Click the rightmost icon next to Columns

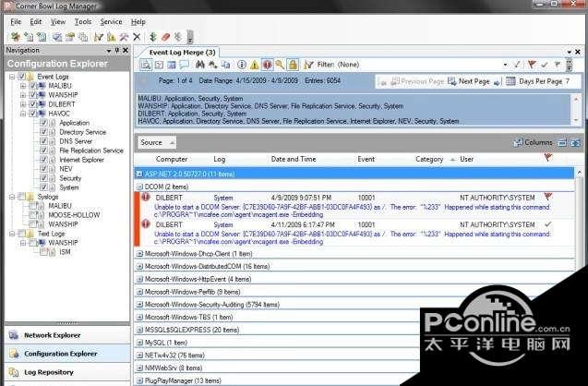(x=575, y=142)
